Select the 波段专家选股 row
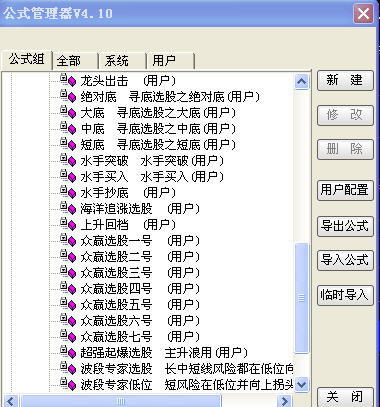The width and height of the screenshot is (380, 407). tap(187, 368)
